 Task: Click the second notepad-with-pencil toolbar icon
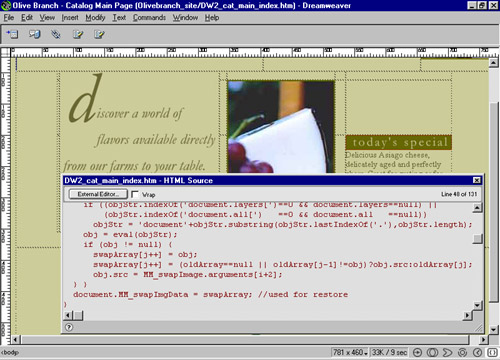coord(99,34)
